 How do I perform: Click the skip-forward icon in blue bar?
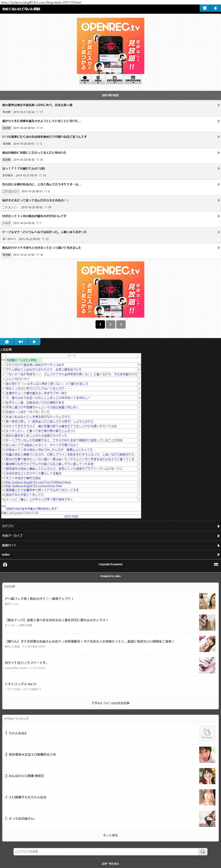20,342
